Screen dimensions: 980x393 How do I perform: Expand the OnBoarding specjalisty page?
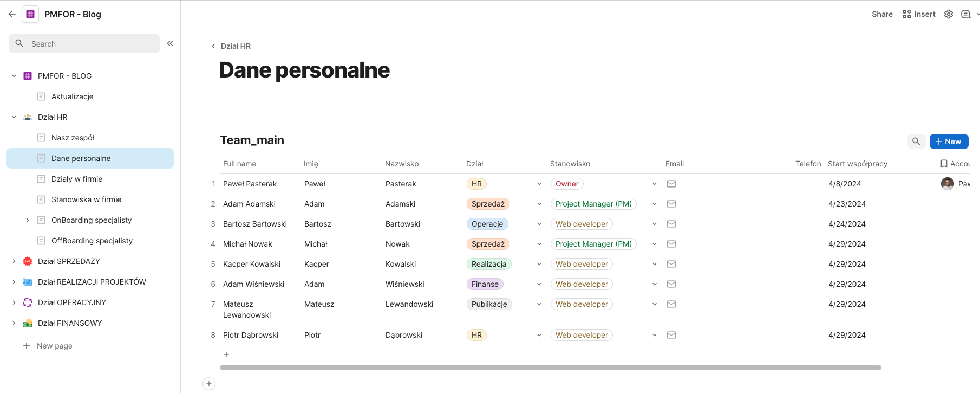(28, 220)
